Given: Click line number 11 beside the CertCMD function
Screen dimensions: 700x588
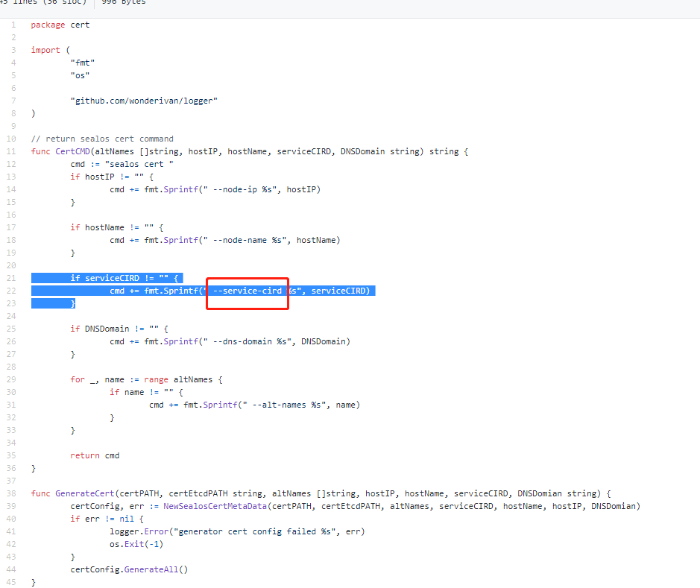Looking at the screenshot, I should coord(13,151).
